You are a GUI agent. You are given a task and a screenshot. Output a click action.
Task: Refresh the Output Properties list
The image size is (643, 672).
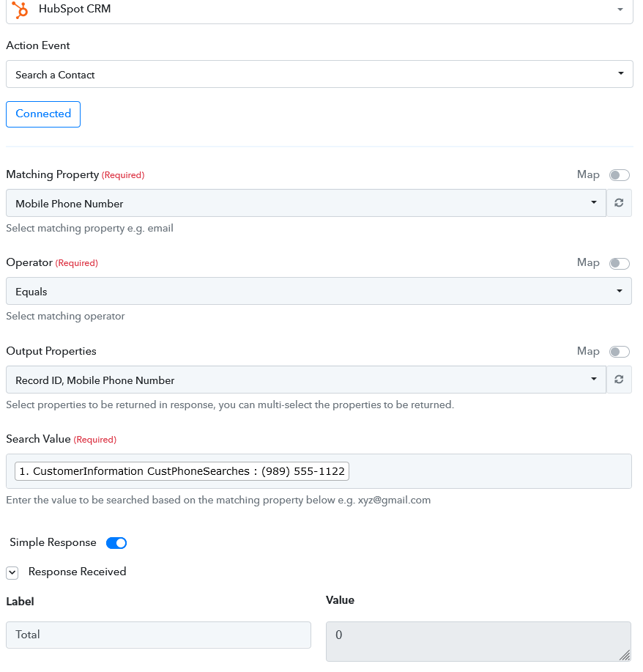pos(619,380)
